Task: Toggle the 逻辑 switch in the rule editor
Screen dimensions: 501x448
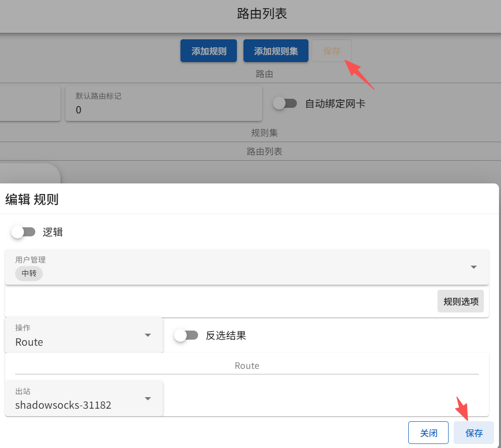Action: (x=24, y=232)
